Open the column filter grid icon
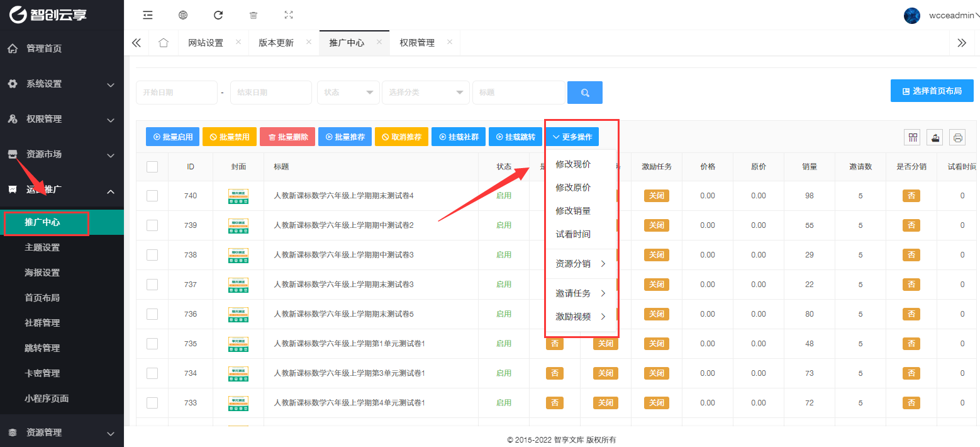Image resolution: width=980 pixels, height=447 pixels. pyautogui.click(x=912, y=137)
